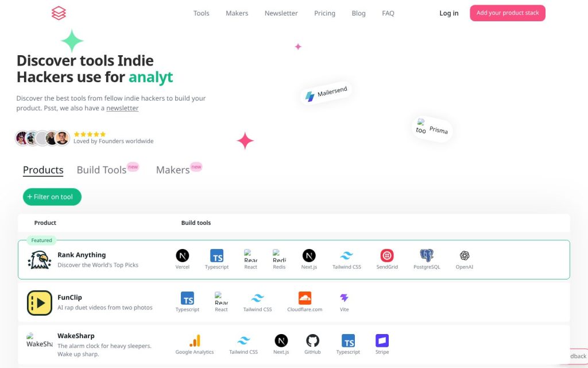Open the GitHub icon
The width and height of the screenshot is (588, 368).
(x=312, y=340)
